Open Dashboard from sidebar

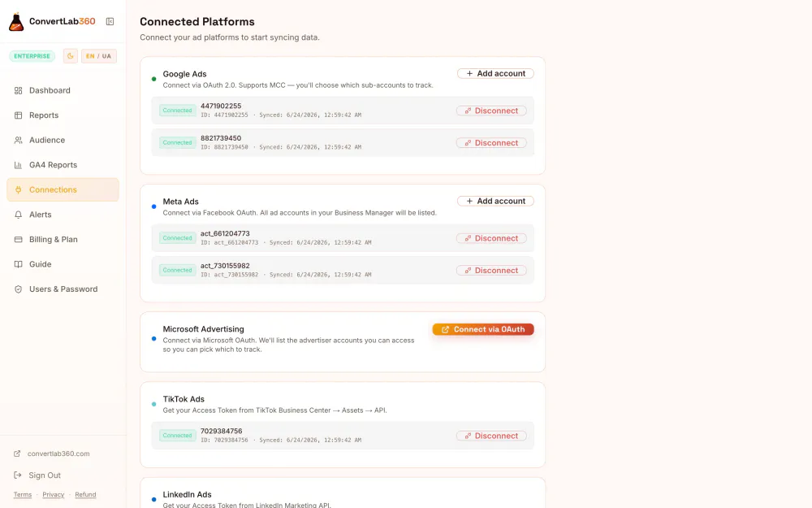point(63,90)
